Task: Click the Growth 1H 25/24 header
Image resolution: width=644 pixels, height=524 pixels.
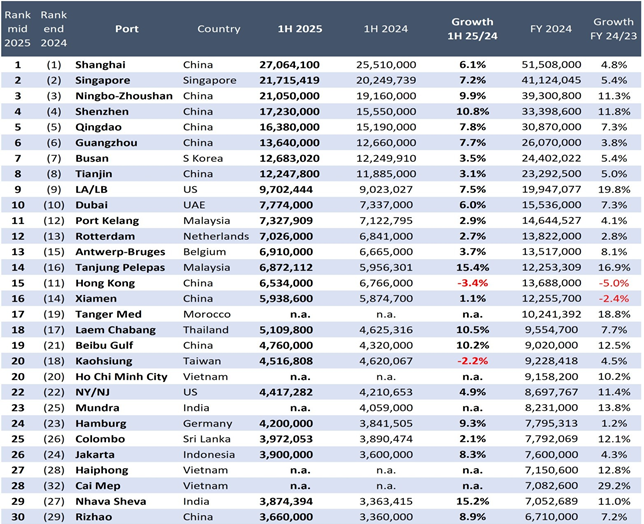Action: pyautogui.click(x=472, y=29)
